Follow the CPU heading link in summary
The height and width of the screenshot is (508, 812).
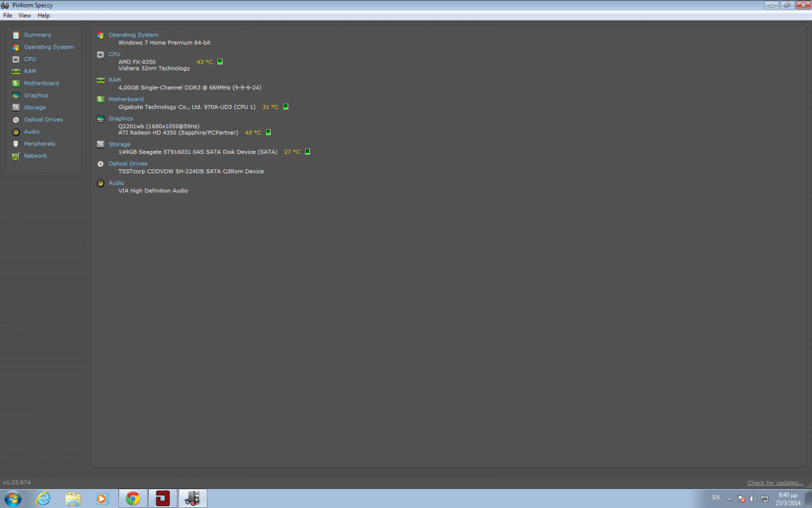pyautogui.click(x=114, y=54)
